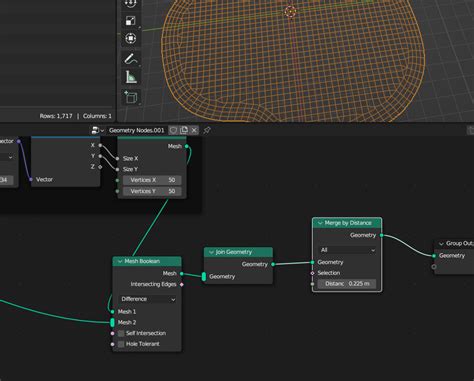Click the X output socket

(100, 145)
